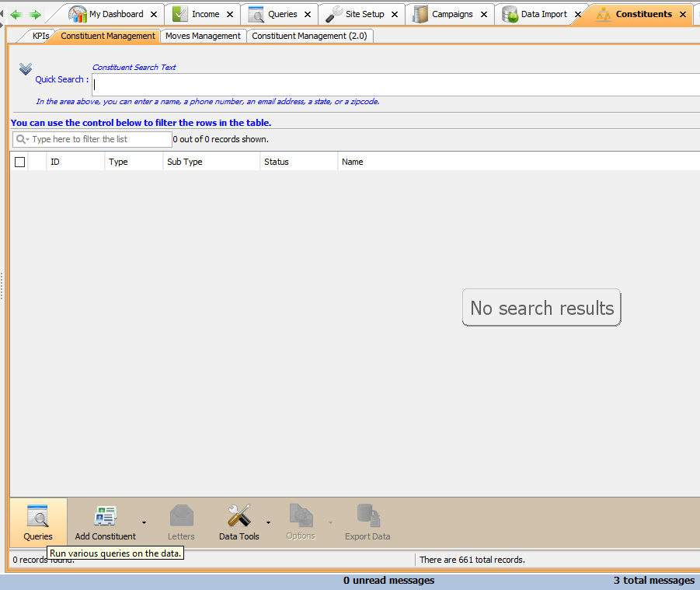Viewport: 700px width, 590px height.
Task: Open the Add Constituent dropdown arrow
Action: [x=144, y=522]
